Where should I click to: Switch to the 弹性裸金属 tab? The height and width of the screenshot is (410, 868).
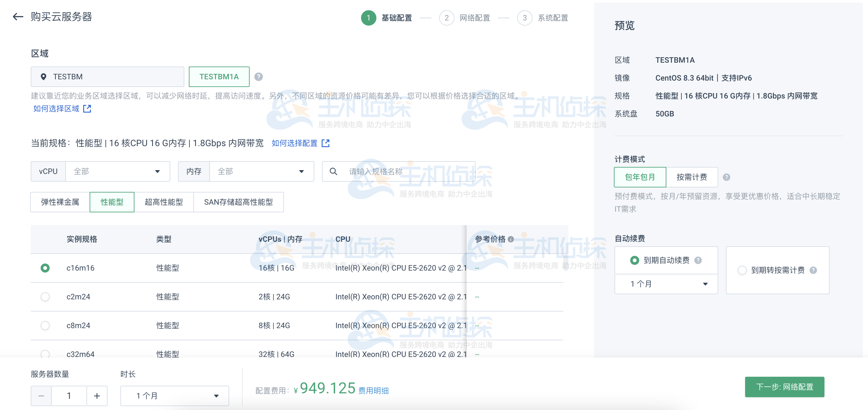pos(59,202)
